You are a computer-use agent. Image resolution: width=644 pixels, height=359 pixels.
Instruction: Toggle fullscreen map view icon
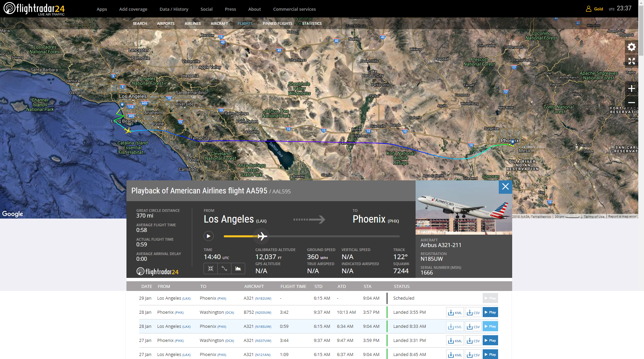[x=632, y=61]
